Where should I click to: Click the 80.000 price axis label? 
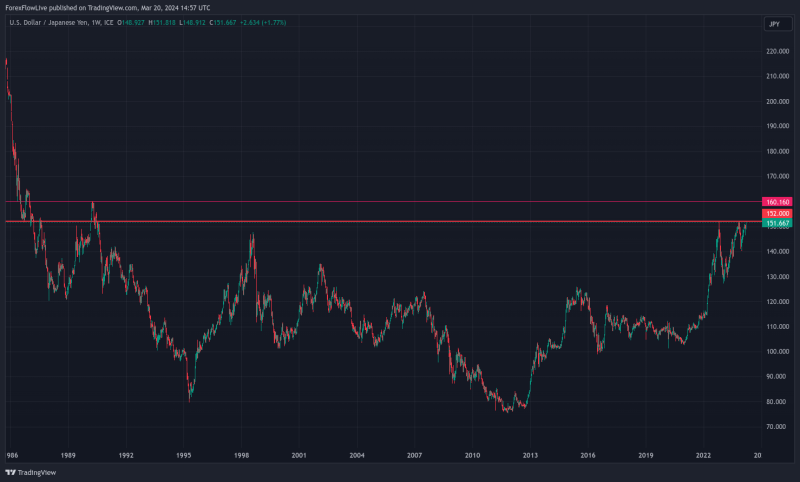[778, 402]
